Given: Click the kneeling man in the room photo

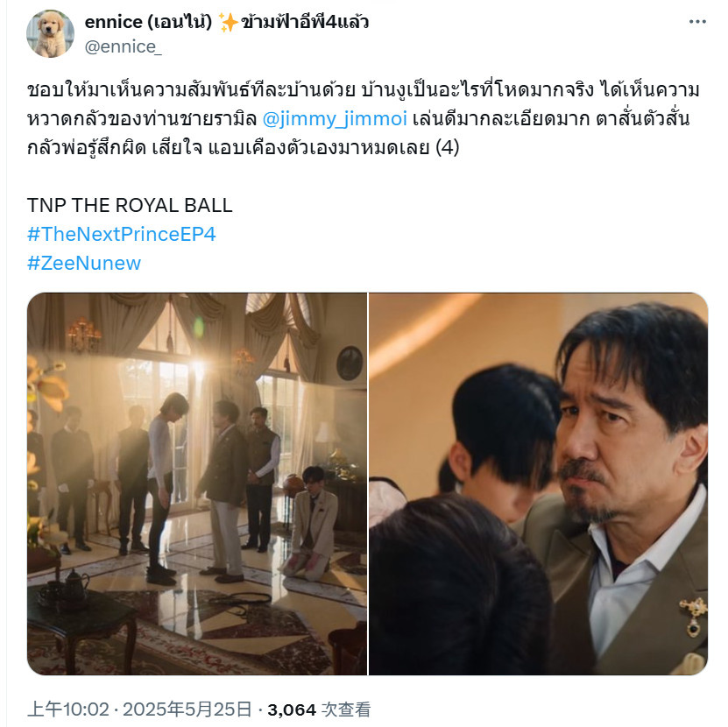Looking at the screenshot, I should [x=311, y=523].
